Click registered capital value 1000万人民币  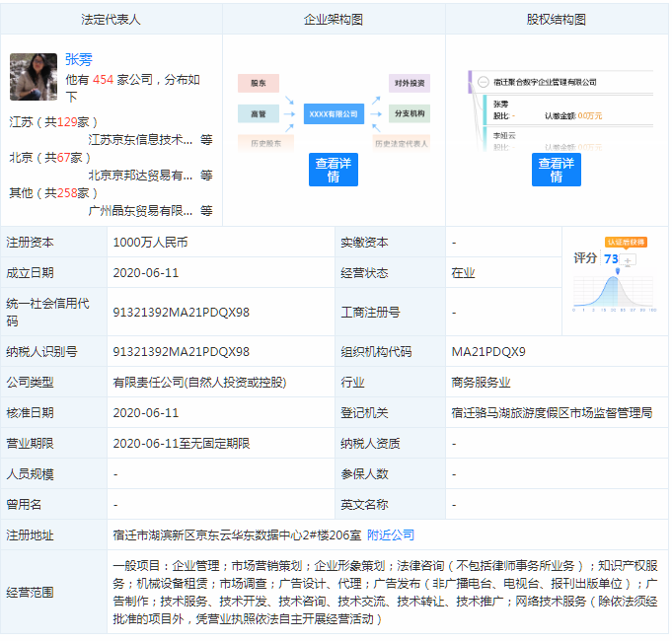[x=150, y=243]
